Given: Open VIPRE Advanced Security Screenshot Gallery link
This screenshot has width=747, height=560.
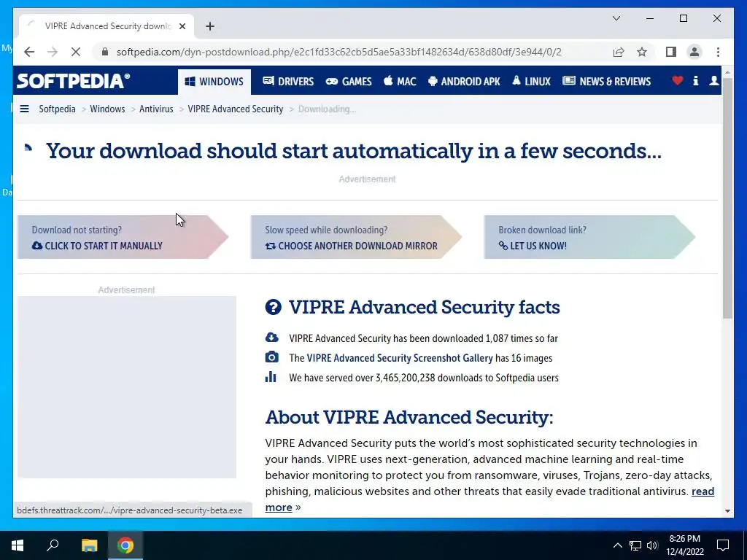Looking at the screenshot, I should click(x=400, y=358).
